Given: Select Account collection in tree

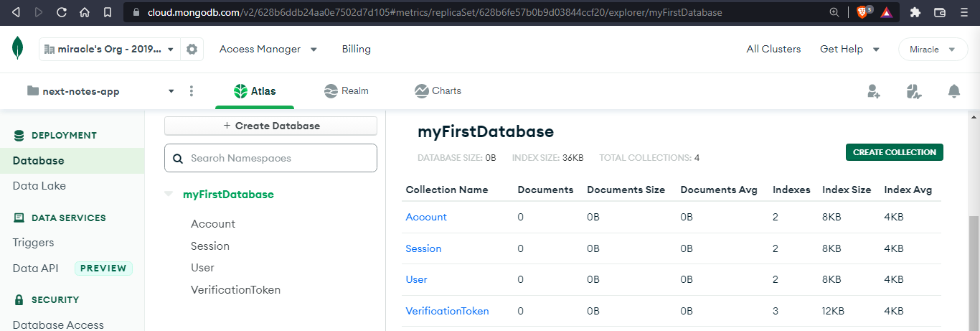Looking at the screenshot, I should point(213,224).
